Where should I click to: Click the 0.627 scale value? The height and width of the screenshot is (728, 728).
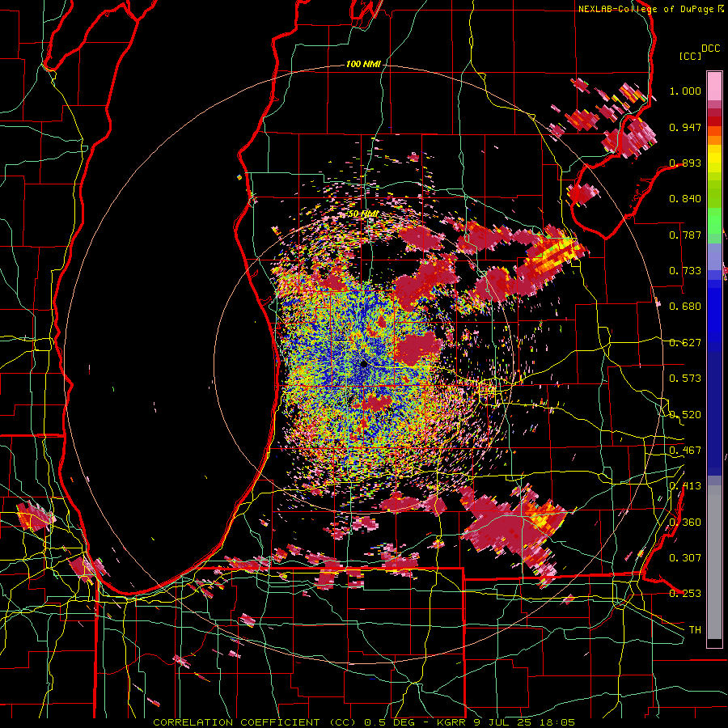tap(685, 343)
